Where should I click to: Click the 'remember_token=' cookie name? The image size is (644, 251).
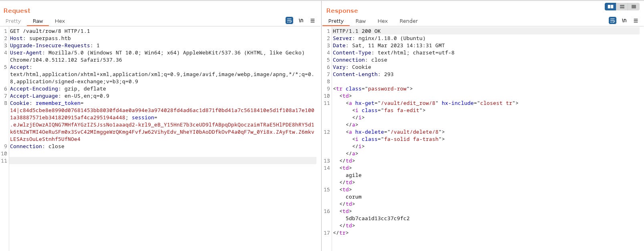click(60, 103)
